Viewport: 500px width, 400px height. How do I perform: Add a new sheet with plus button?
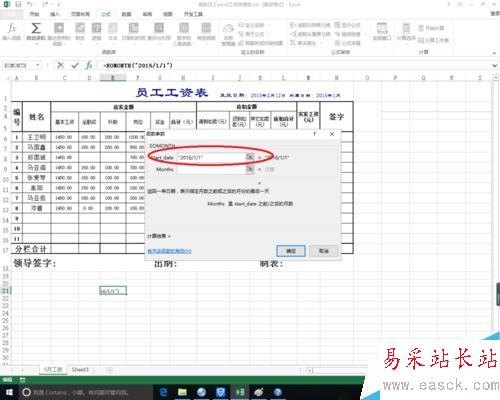click(x=109, y=370)
